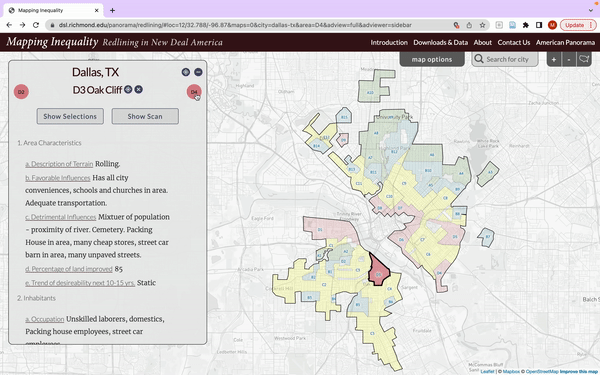This screenshot has height=375, width=600.
Task: Toggle Show Scan view
Action: (145, 116)
